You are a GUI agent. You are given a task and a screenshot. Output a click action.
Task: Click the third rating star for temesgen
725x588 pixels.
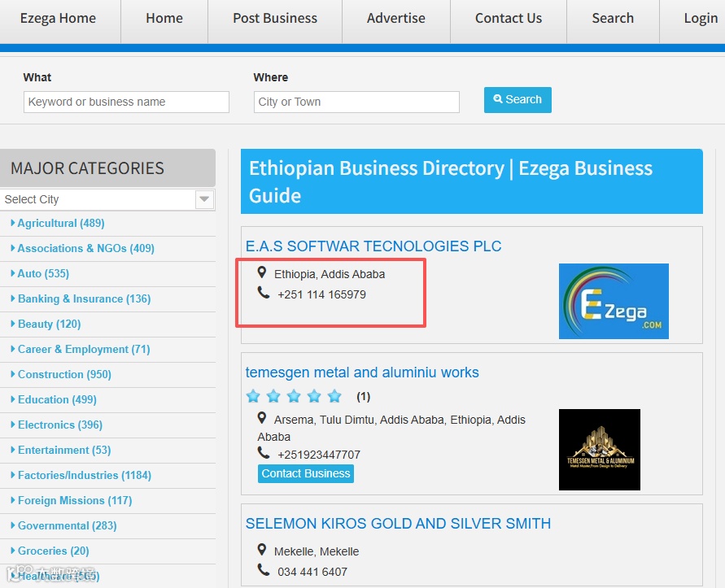pos(294,396)
